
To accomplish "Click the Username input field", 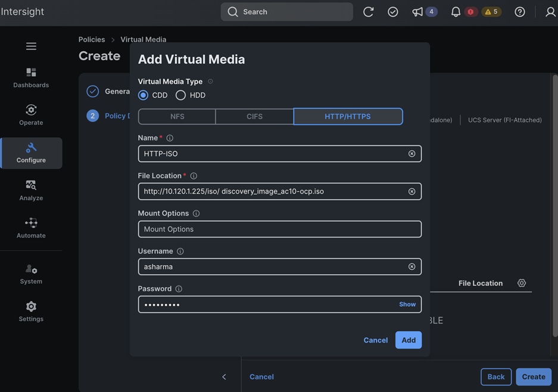I will pyautogui.click(x=280, y=267).
